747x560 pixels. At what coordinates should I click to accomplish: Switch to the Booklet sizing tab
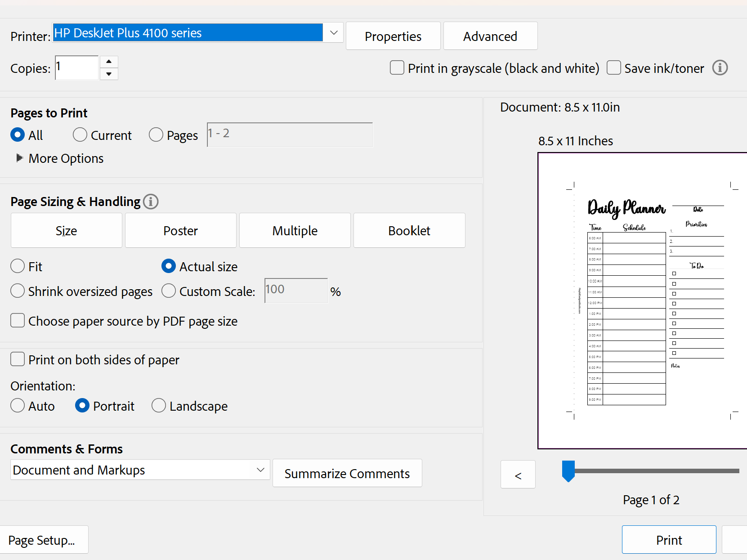[409, 231]
